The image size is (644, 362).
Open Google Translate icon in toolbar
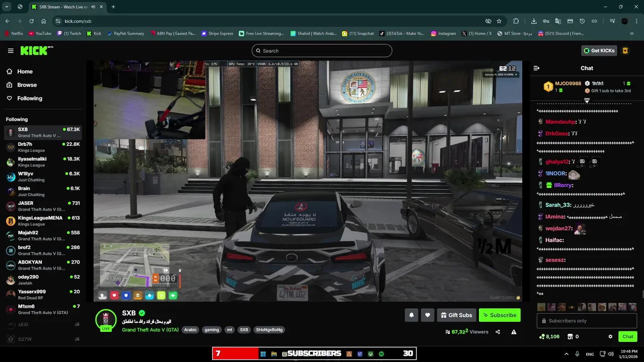pyautogui.click(x=558, y=21)
